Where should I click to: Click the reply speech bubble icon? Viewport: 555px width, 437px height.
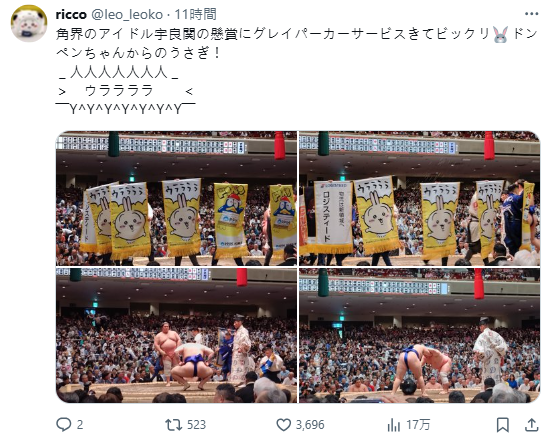64,424
